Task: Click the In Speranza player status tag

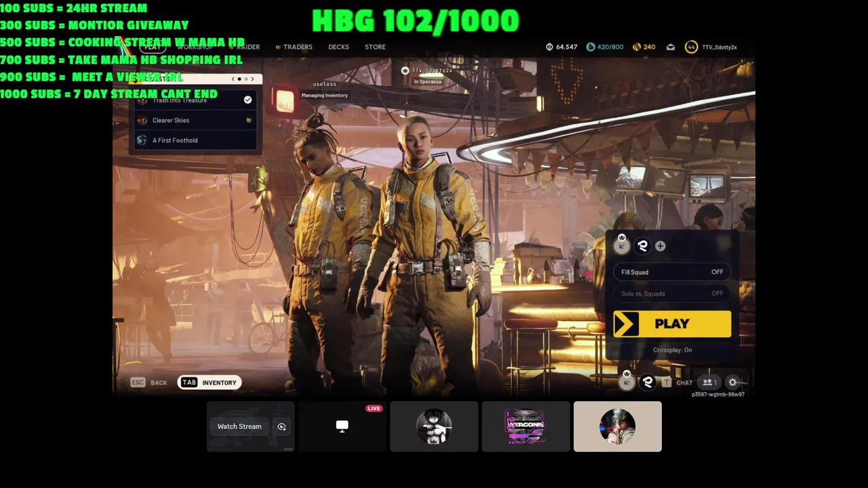Action: click(x=427, y=81)
